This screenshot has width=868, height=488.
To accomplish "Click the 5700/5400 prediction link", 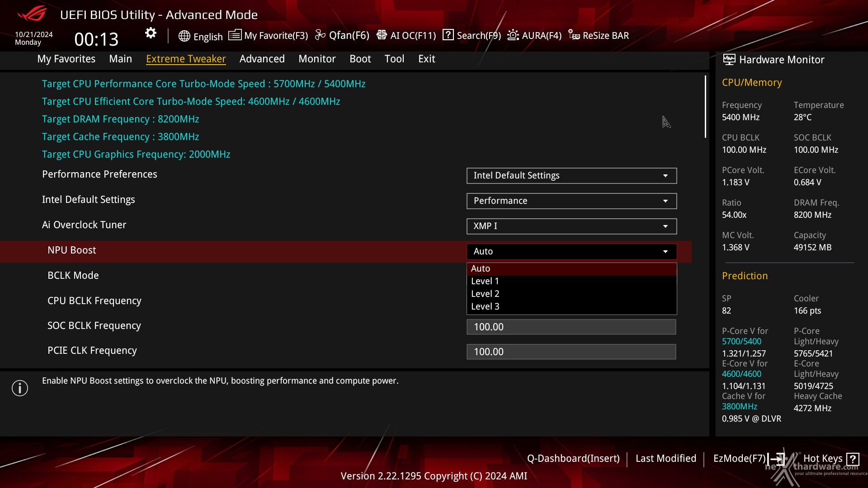I will pos(741,342).
